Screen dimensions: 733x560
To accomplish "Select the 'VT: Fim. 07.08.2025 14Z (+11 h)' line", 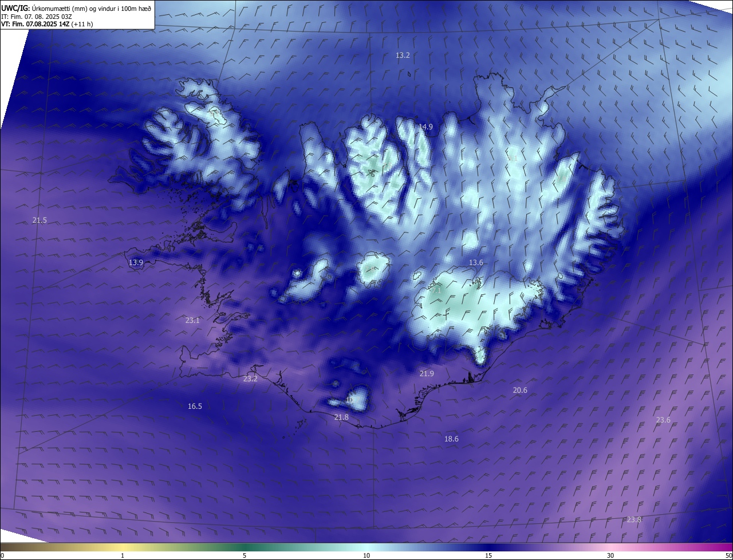I will [x=47, y=24].
